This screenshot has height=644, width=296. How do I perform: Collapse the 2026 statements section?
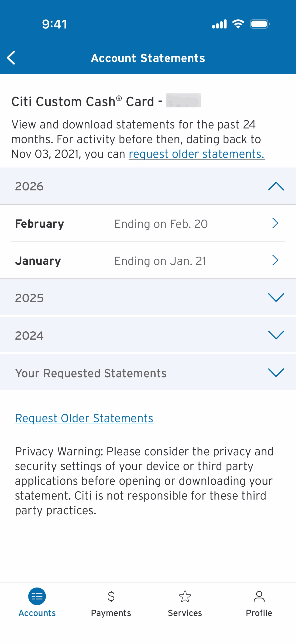click(x=148, y=186)
